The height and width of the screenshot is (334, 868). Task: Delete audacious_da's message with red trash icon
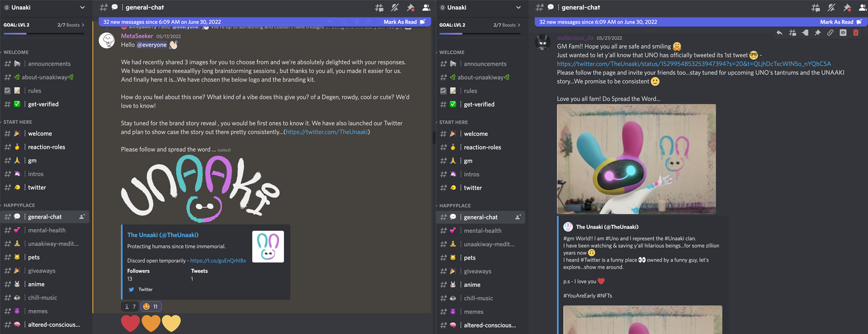tap(855, 33)
